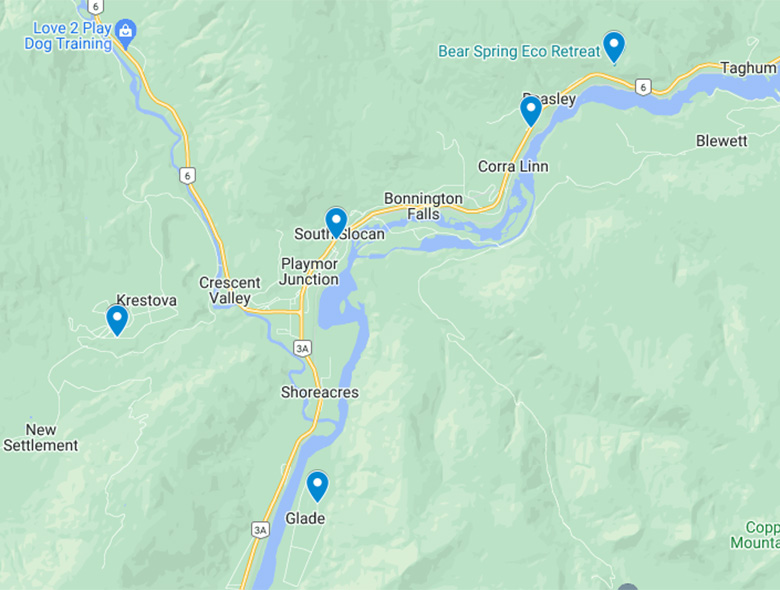The image size is (780, 590).
Task: Click the Crescent Valley place name
Action: point(230,291)
